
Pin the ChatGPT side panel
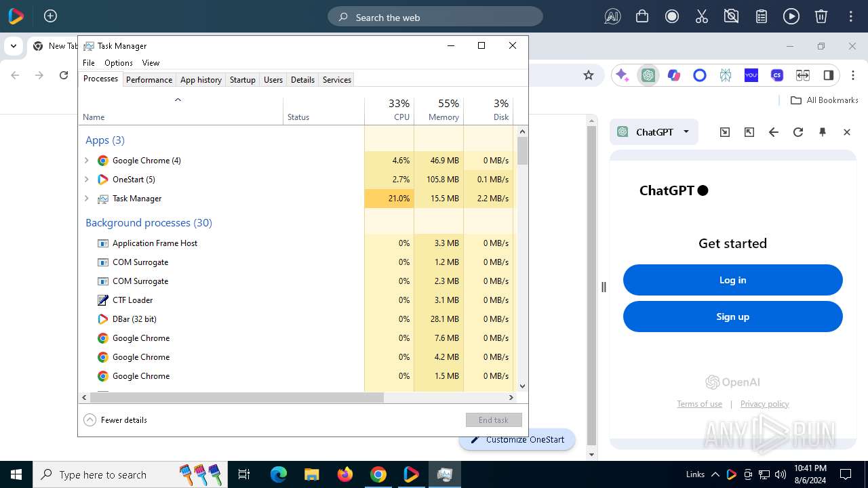click(823, 132)
